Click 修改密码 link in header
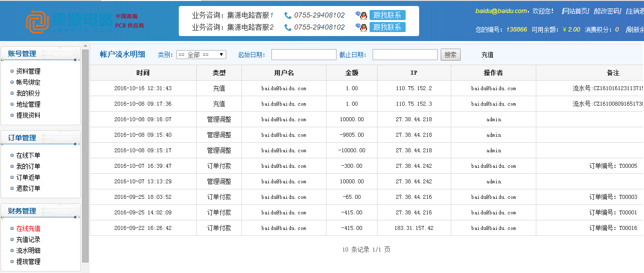The width and height of the screenshot is (644, 273). [x=607, y=11]
